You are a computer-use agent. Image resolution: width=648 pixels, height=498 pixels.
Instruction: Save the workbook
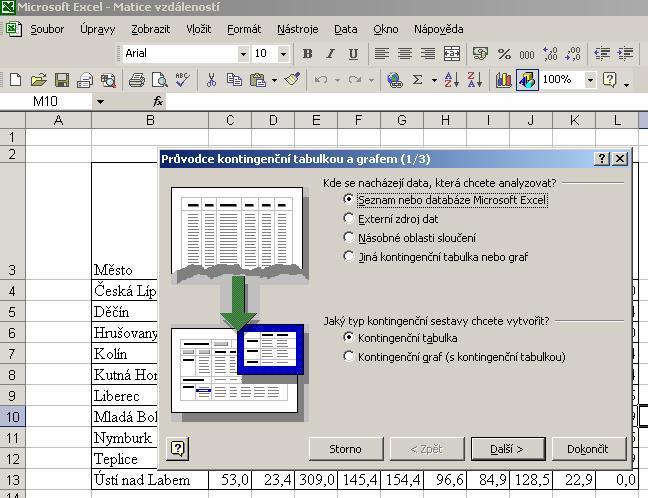(x=62, y=80)
